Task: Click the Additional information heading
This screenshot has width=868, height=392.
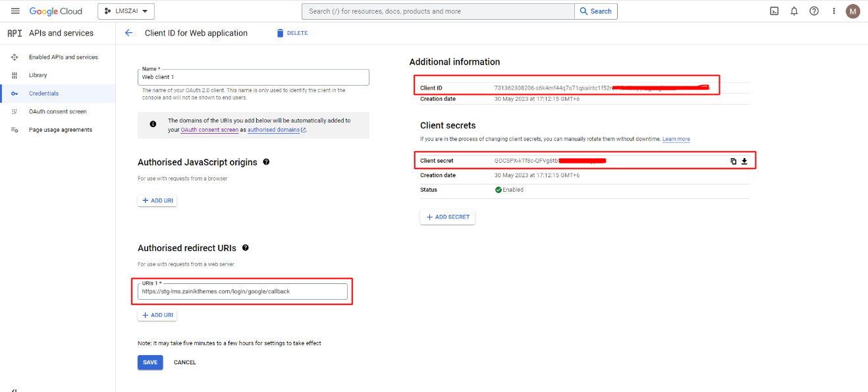Action: tap(454, 62)
